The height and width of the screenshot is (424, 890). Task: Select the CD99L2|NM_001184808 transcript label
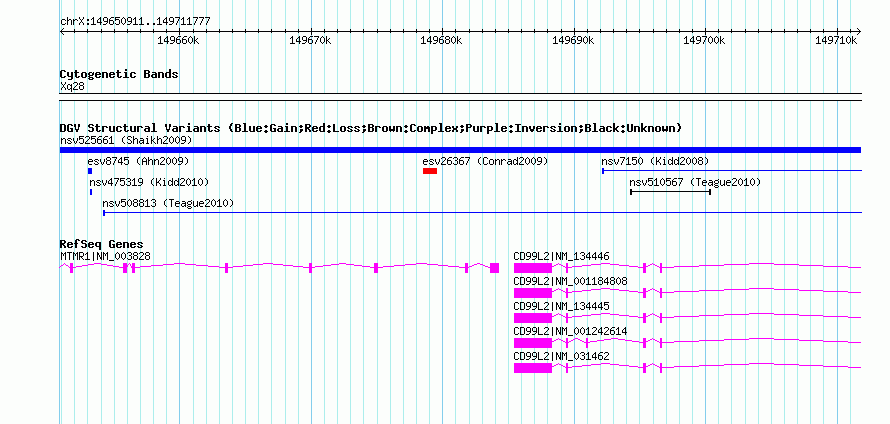(x=570, y=282)
